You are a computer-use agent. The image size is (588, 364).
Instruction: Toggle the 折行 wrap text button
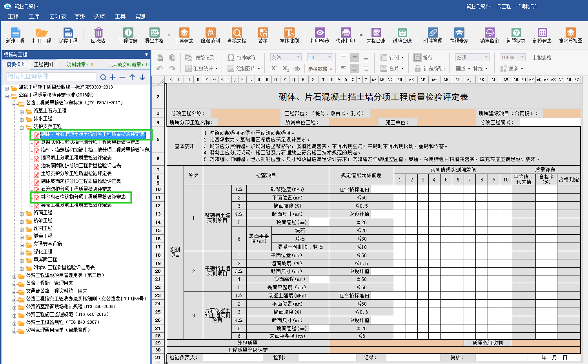click(x=423, y=58)
